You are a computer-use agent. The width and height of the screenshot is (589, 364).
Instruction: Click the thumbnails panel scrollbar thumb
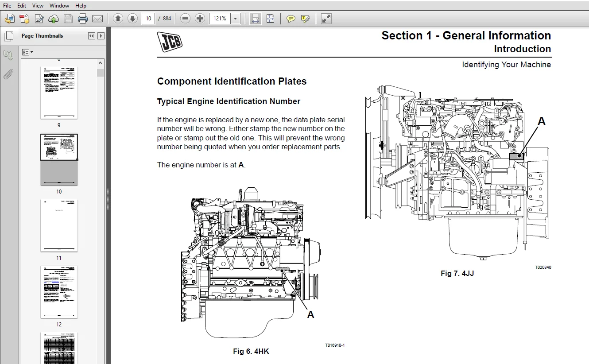coord(101,73)
